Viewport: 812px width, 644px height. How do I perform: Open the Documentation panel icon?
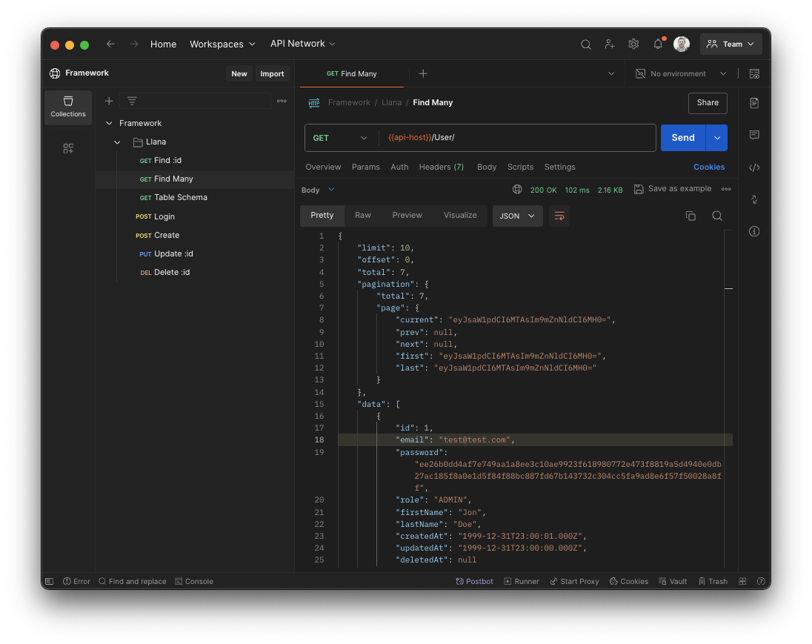[754, 103]
